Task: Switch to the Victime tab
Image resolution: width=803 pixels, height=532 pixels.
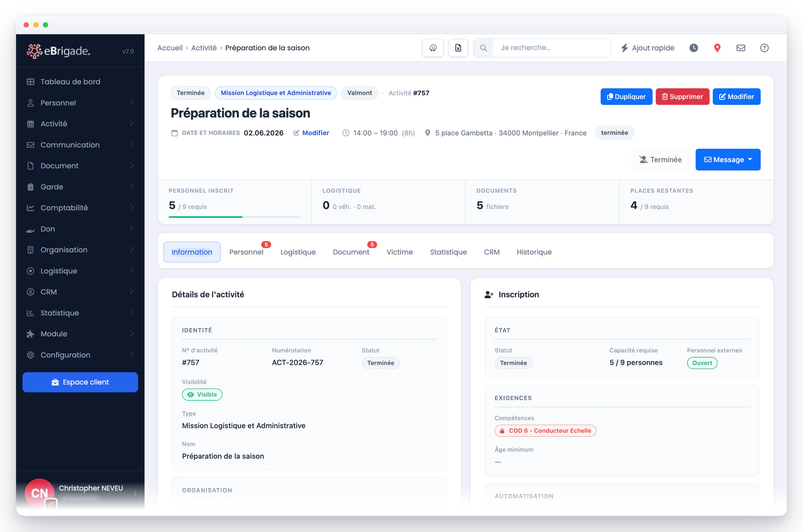Action: pos(400,252)
